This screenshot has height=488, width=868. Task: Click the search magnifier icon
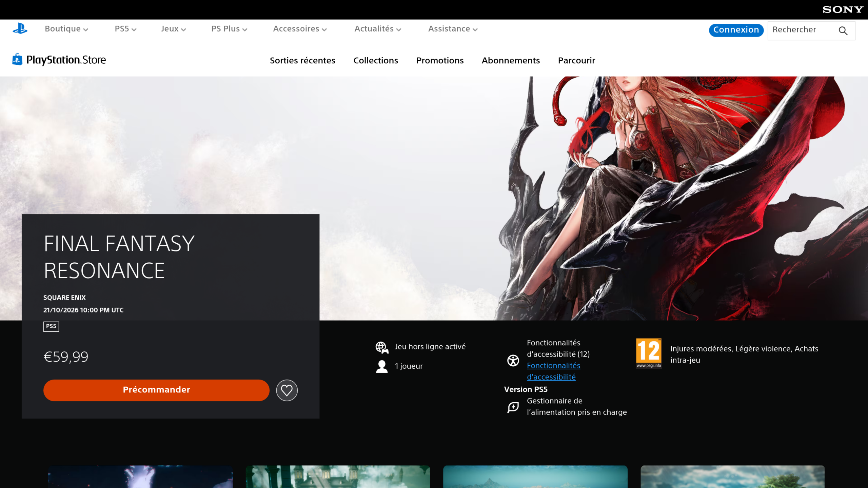843,30
